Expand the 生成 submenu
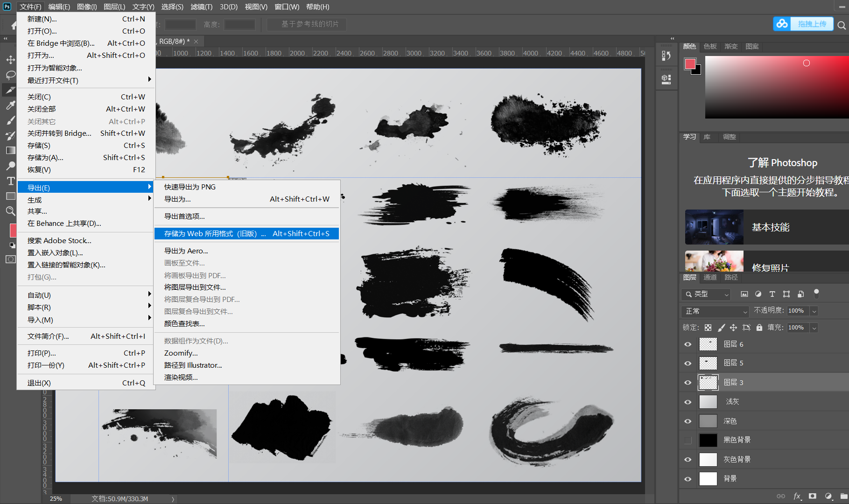The width and height of the screenshot is (849, 504). [x=86, y=200]
